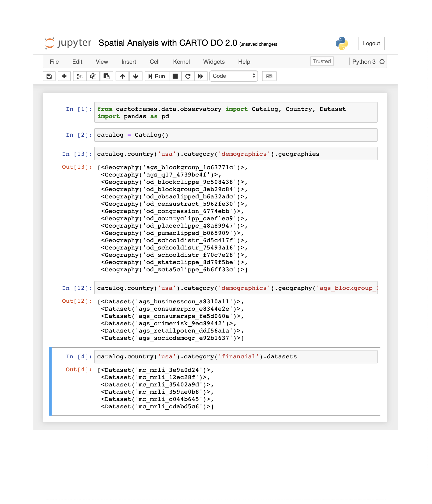Open the View menu

(102, 62)
